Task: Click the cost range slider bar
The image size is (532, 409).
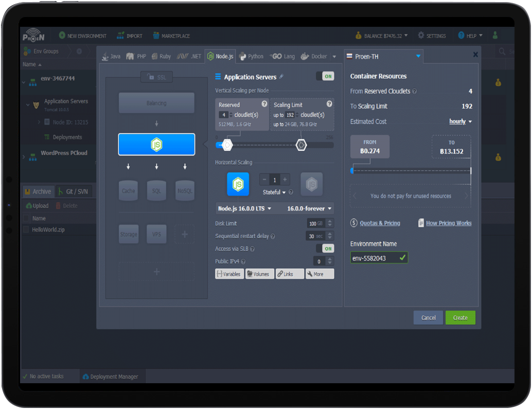Action: click(411, 171)
